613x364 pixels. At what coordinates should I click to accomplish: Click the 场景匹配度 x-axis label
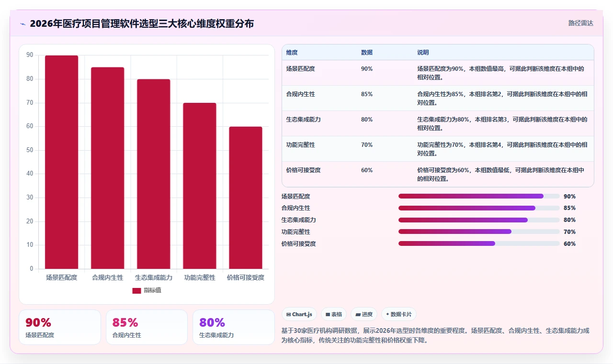pos(62,277)
